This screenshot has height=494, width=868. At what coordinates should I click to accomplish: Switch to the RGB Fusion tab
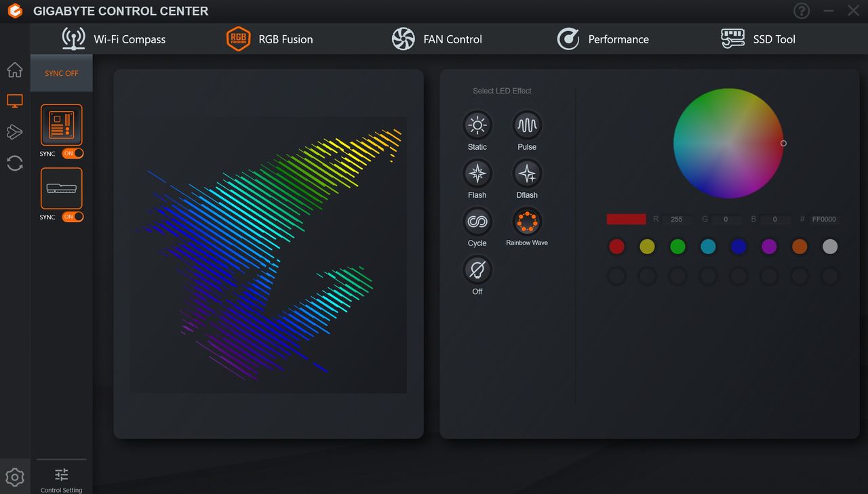[269, 39]
